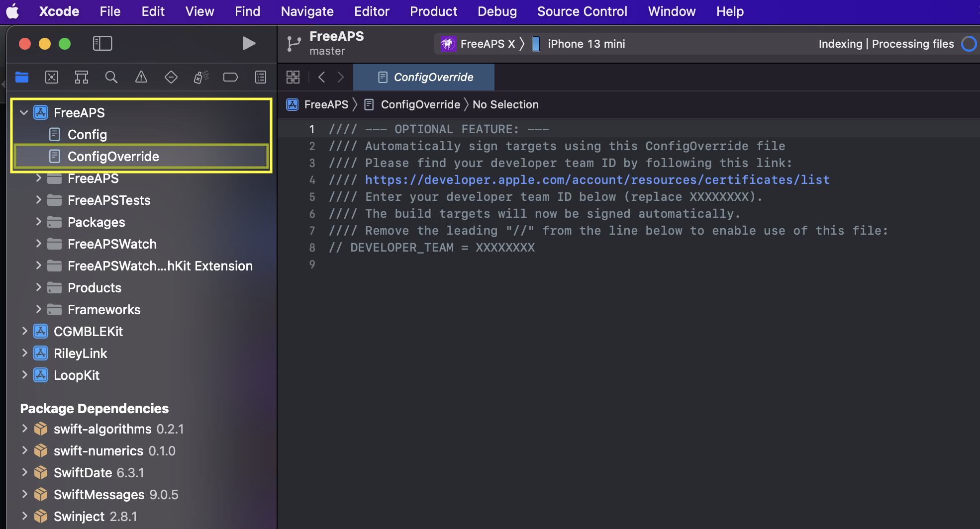
Task: Open the Source Control menu
Action: (582, 11)
